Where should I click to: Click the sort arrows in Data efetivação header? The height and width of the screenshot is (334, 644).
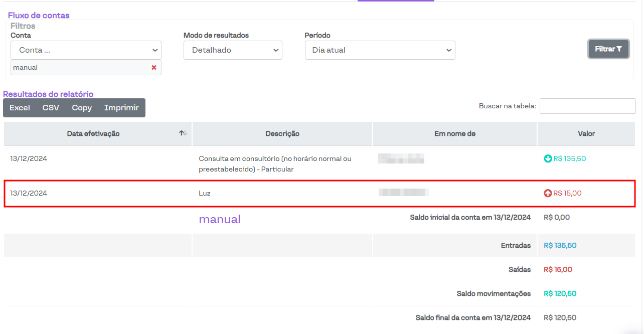pyautogui.click(x=183, y=133)
